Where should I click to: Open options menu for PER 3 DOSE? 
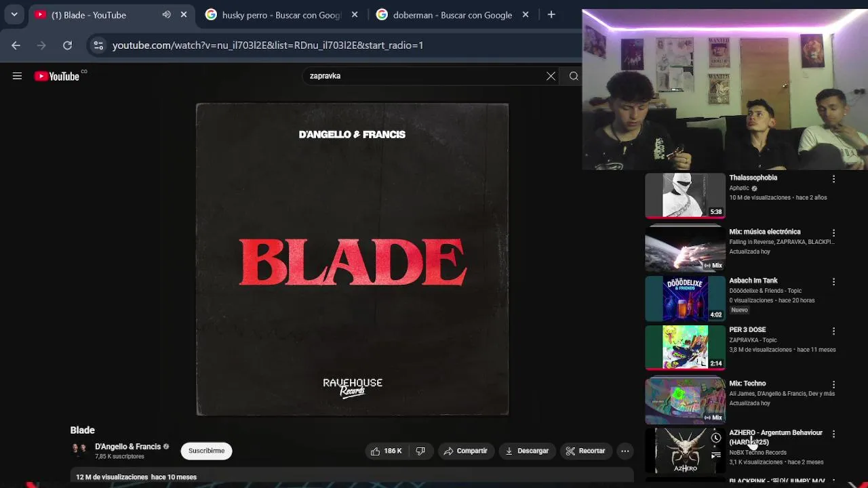[833, 331]
